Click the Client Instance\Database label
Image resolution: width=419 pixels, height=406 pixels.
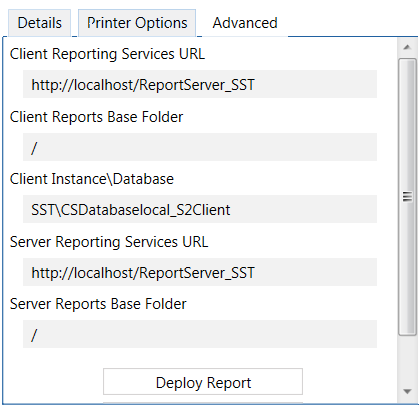point(92,179)
